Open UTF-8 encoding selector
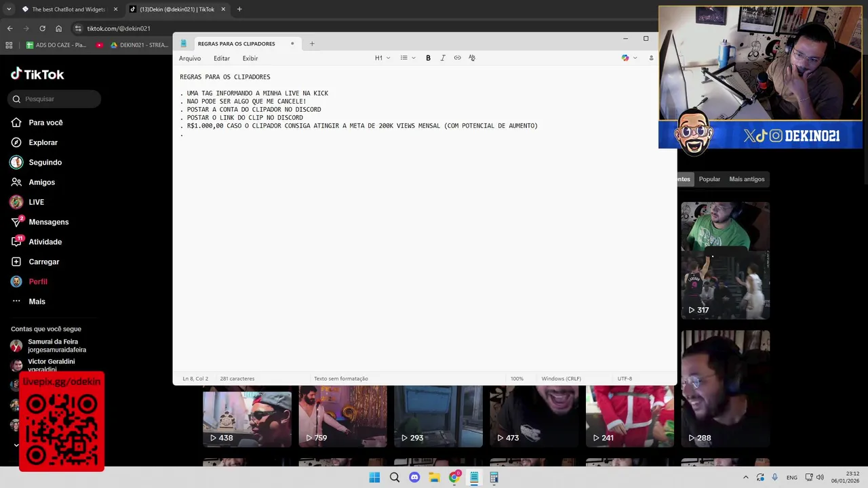Screen dimensions: 868x488 pyautogui.click(x=625, y=379)
